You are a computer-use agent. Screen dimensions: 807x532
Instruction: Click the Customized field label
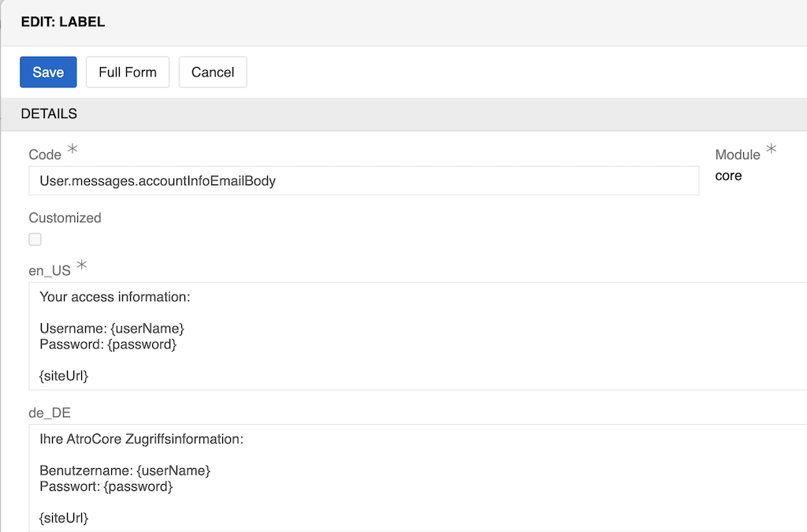coord(65,218)
